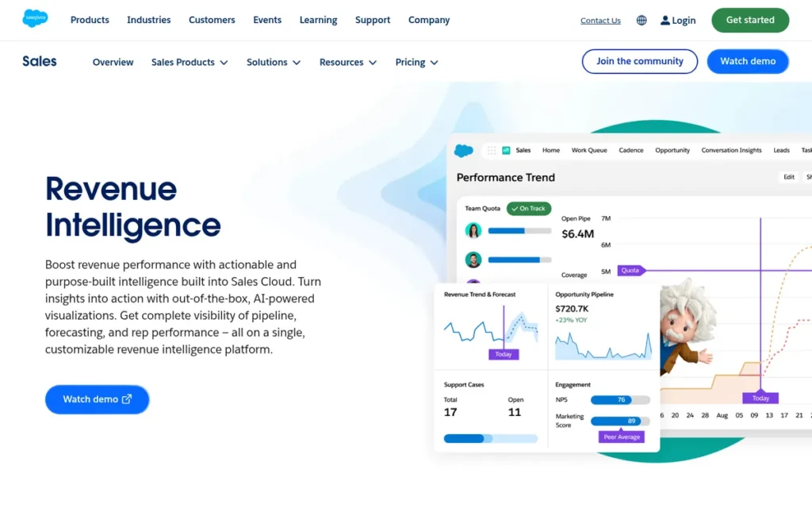Viewport: 812px width, 508px height.
Task: Select the Conversation Insights tab
Action: [731, 150]
